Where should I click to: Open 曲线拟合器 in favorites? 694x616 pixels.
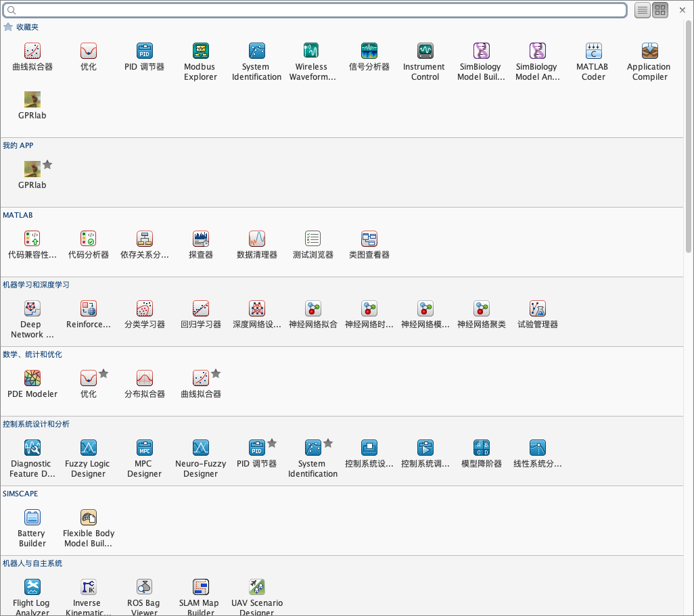tap(32, 57)
